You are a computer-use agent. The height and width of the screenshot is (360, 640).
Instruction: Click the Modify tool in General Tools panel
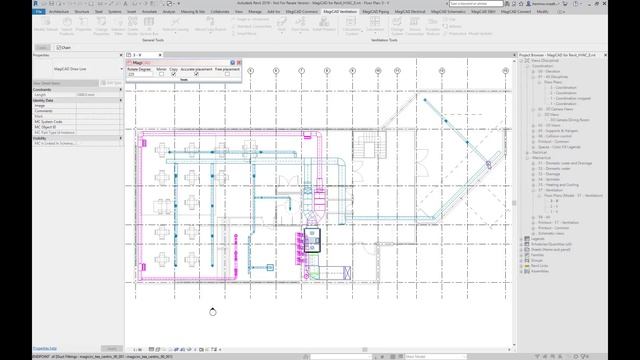pos(45,24)
